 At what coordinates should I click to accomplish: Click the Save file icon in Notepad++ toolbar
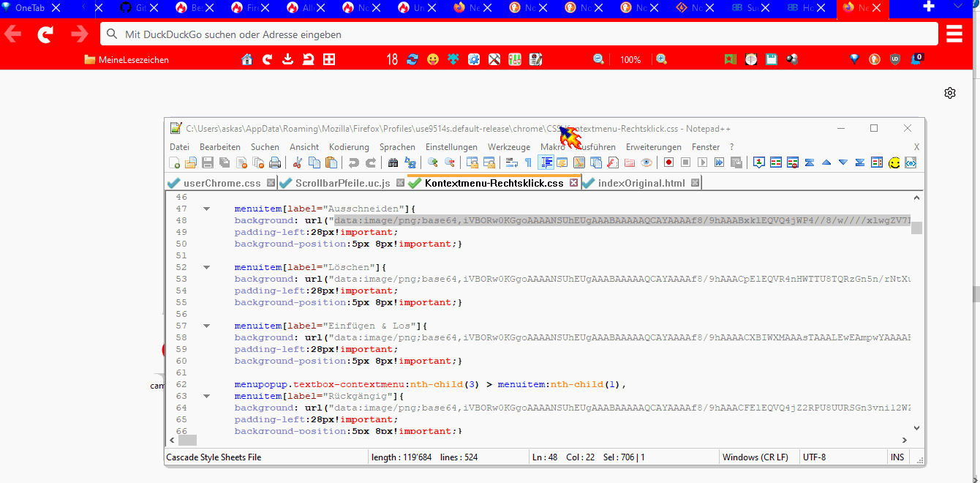(x=208, y=162)
